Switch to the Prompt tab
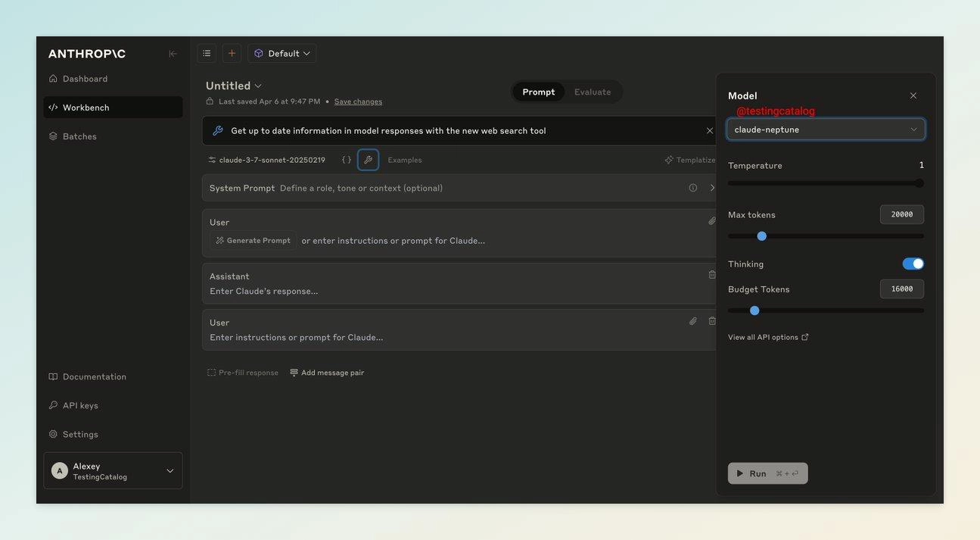This screenshot has width=980, height=540. [x=539, y=92]
